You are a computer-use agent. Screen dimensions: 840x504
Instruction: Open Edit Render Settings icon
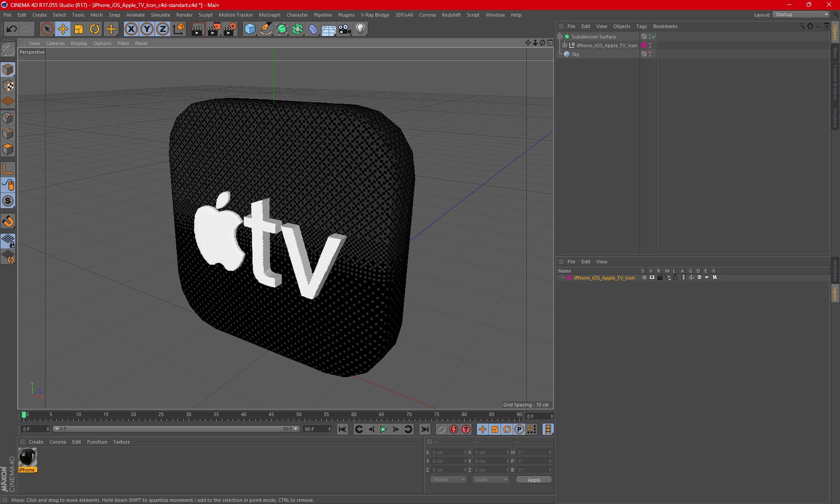tap(230, 29)
